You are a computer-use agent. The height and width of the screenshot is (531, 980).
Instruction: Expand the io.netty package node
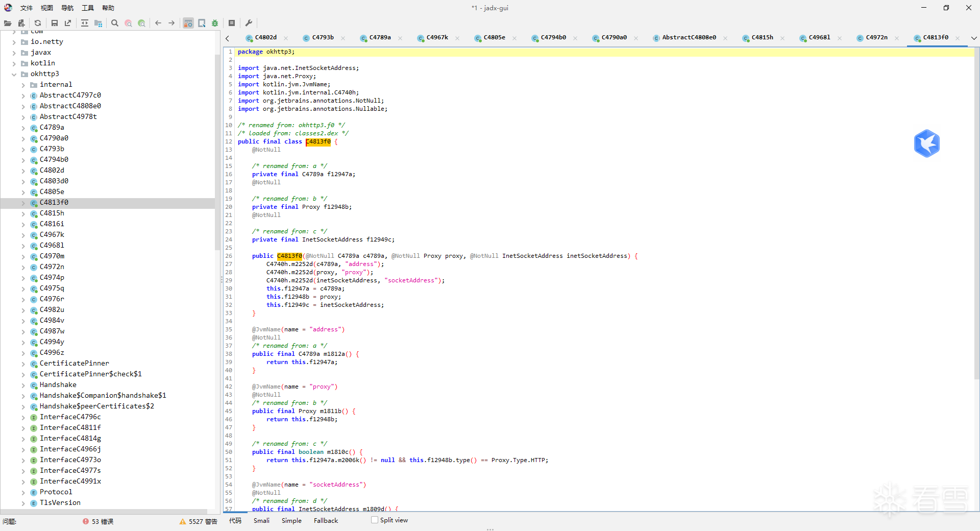[14, 42]
